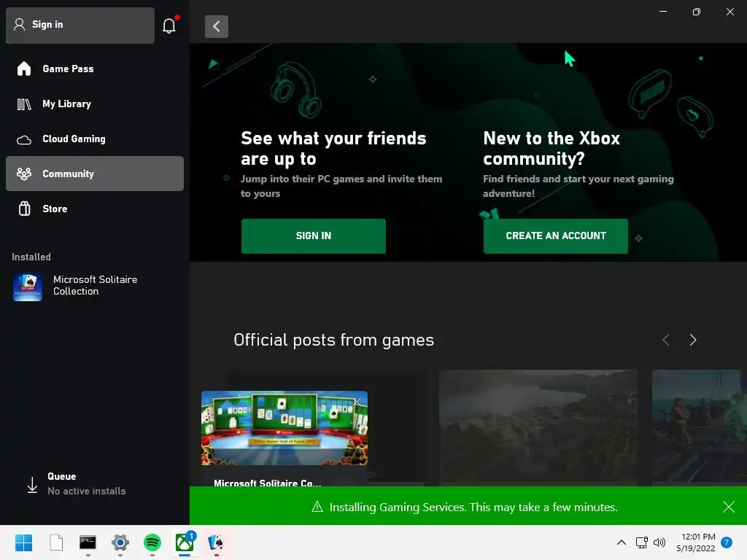
Task: Open Cloud Gaming section
Action: tap(94, 139)
